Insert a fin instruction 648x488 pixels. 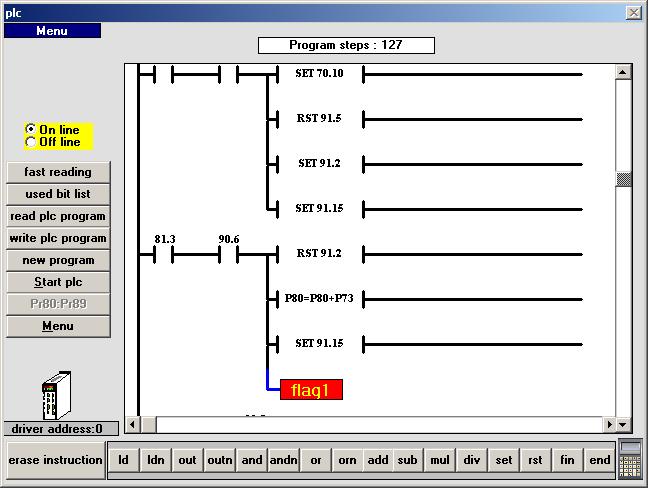tap(567, 460)
